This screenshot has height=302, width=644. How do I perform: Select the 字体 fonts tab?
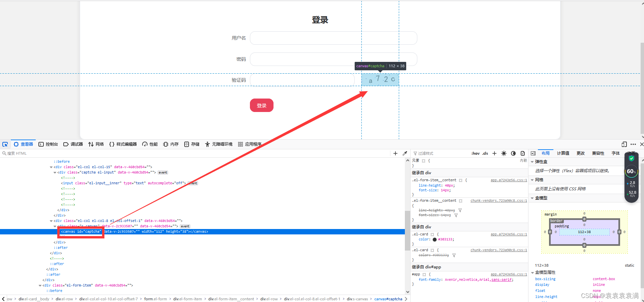616,153
